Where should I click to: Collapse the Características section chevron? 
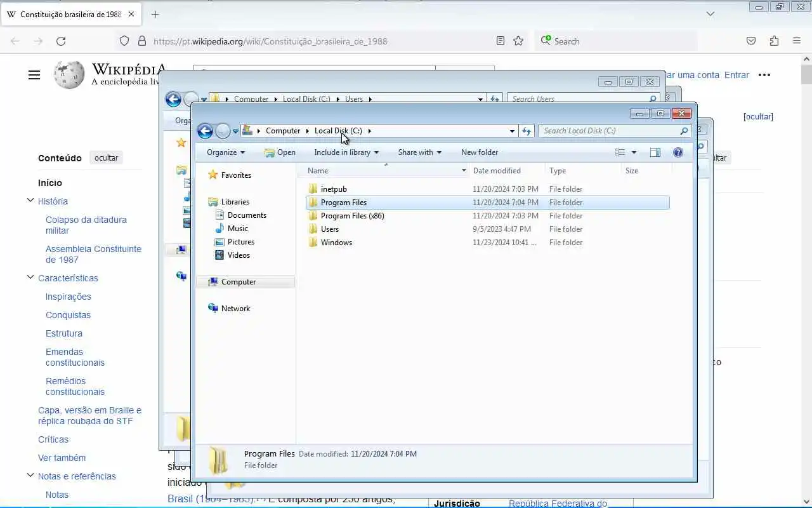coord(30,277)
